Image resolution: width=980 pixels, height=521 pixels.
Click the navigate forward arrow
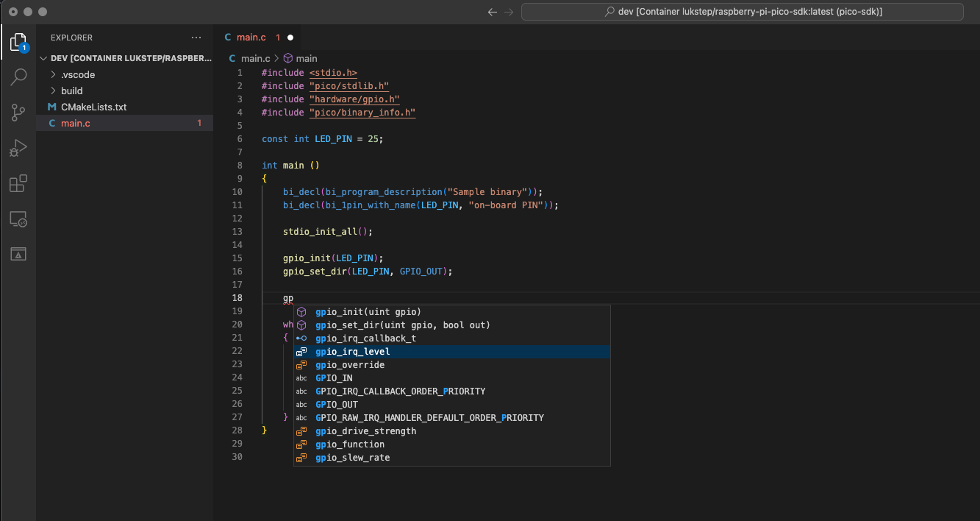509,13
